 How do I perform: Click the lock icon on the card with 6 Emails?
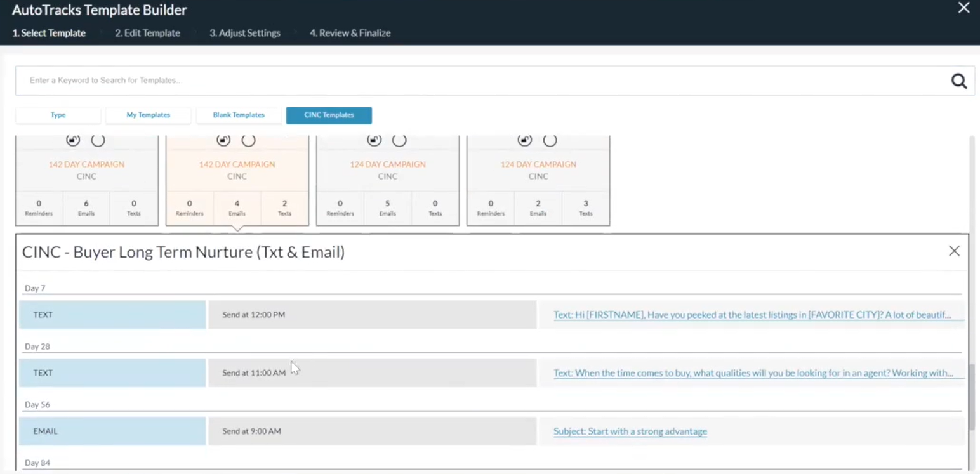coord(73,140)
